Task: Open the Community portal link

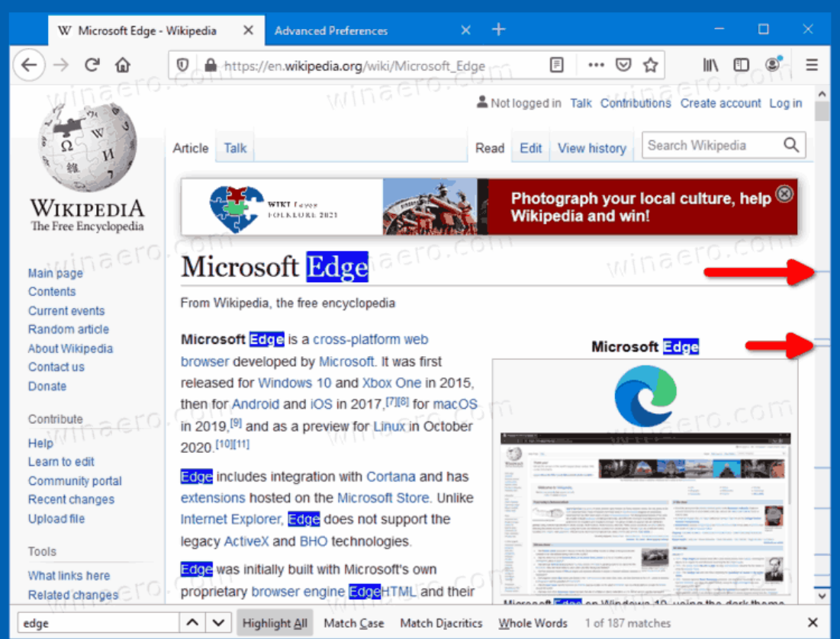Action: [x=75, y=481]
